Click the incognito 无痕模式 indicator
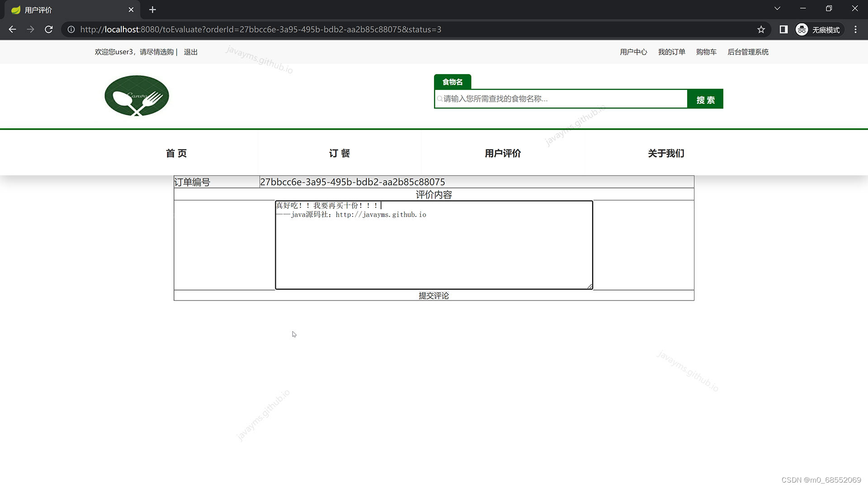Screen dimensions: 868x488 819,29
